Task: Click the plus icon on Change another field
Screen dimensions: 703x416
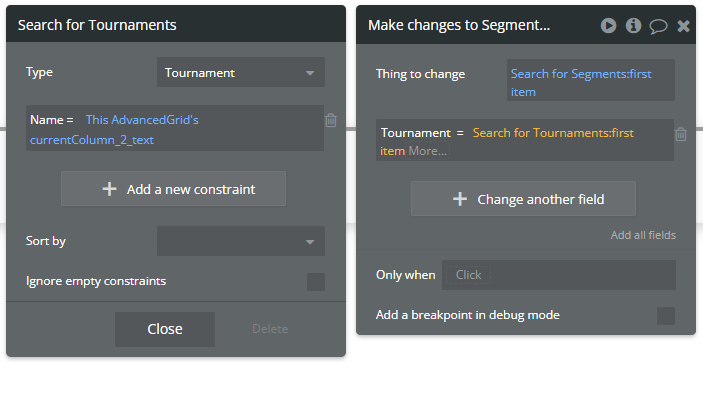Action: pyautogui.click(x=460, y=199)
